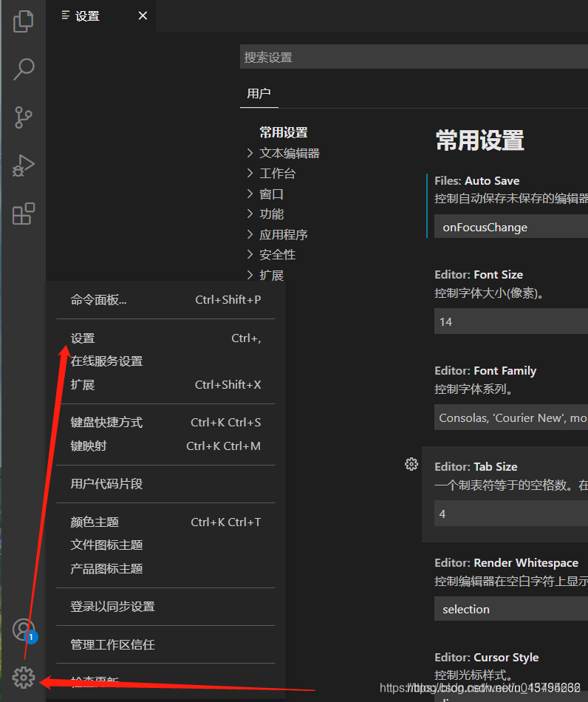Click the Accounts icon with badge
The height and width of the screenshot is (702, 588).
(24, 630)
